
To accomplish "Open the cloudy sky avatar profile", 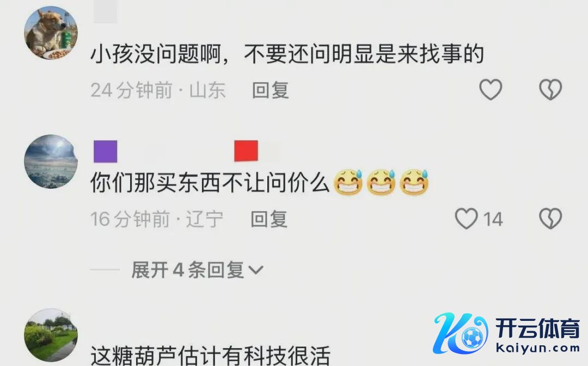I will tap(51, 162).
